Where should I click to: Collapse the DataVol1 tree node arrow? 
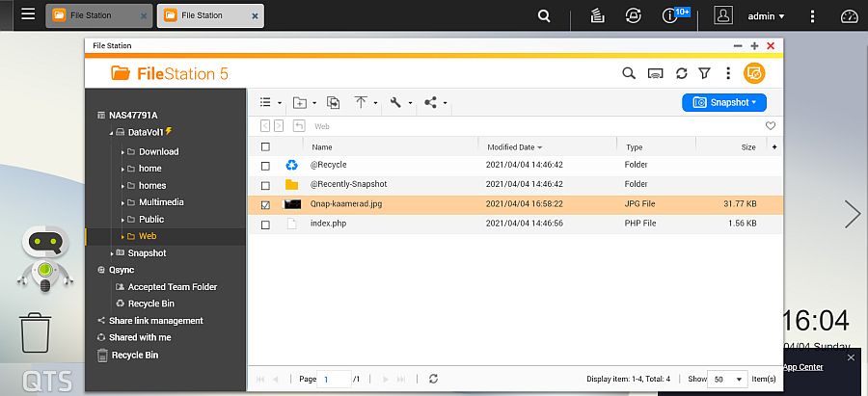point(111,133)
